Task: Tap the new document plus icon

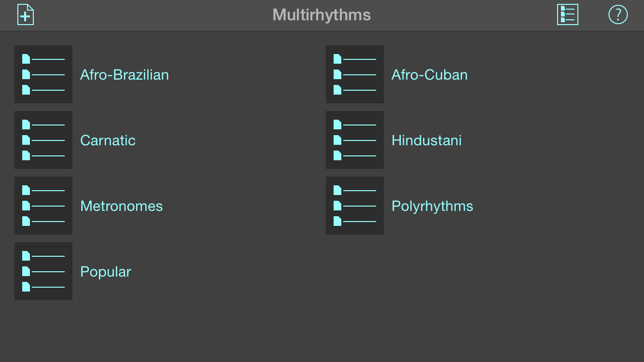Action: pos(26,14)
